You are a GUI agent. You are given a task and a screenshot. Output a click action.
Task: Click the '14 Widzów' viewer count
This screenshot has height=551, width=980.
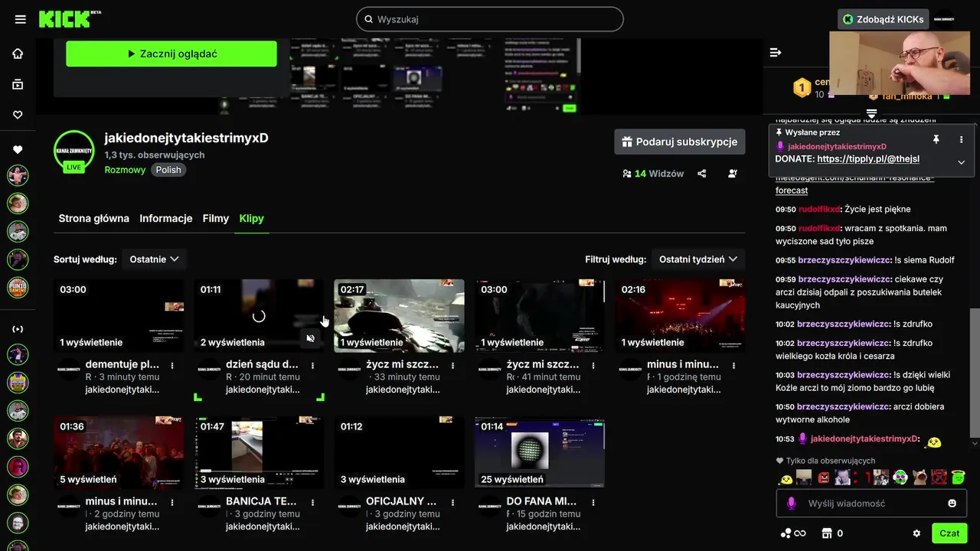coord(653,174)
